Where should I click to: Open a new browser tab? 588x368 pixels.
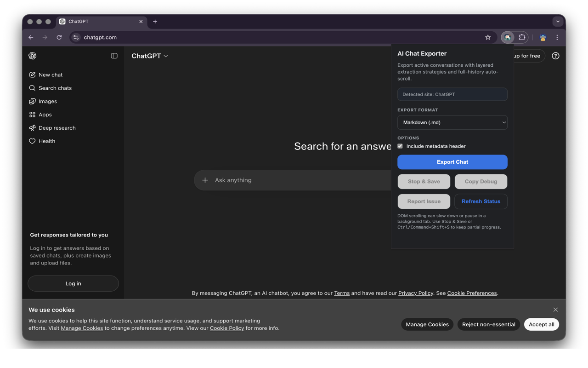pyautogui.click(x=155, y=22)
